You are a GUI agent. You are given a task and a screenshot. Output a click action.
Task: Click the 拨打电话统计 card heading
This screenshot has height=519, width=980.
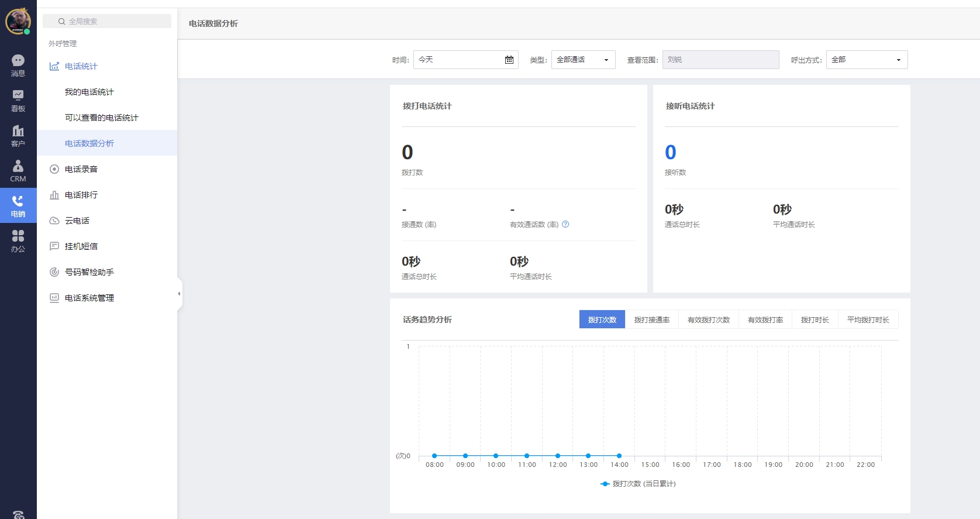pyautogui.click(x=427, y=106)
